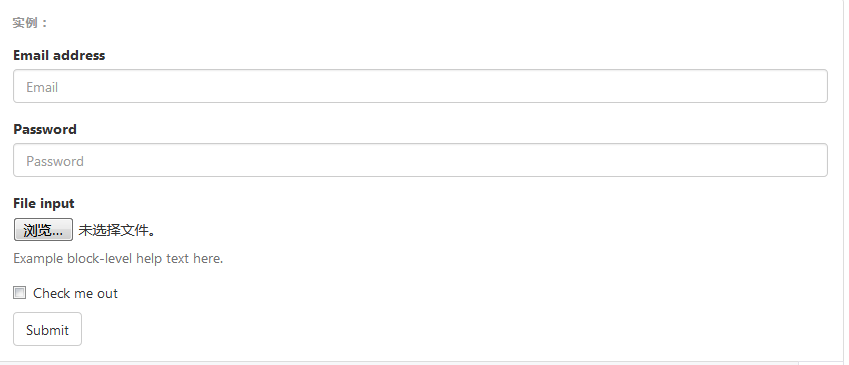Click the "Check me out" label text
The width and height of the screenshot is (849, 365).
point(75,294)
